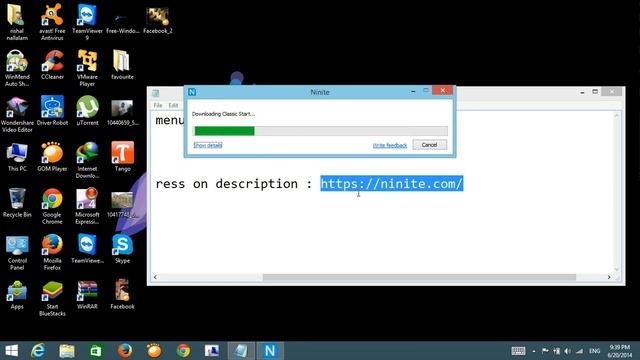Open the Chrome icon on the taskbar
The width and height of the screenshot is (640, 360).
183,351
